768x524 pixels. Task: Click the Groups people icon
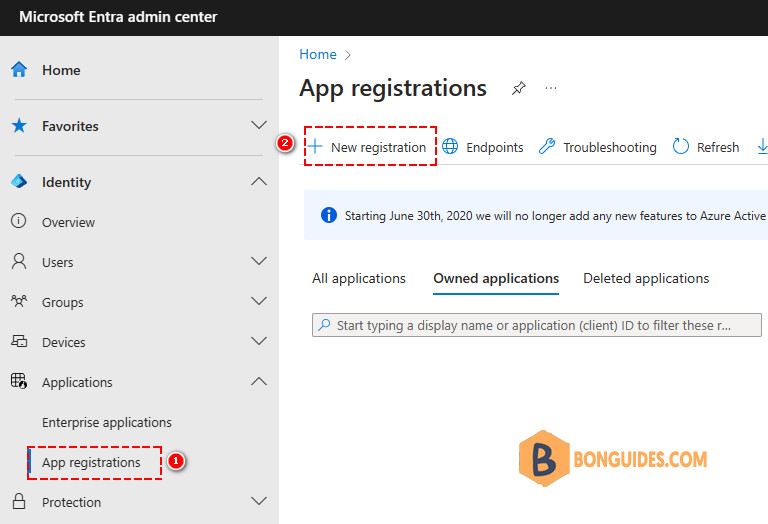pyautogui.click(x=19, y=301)
